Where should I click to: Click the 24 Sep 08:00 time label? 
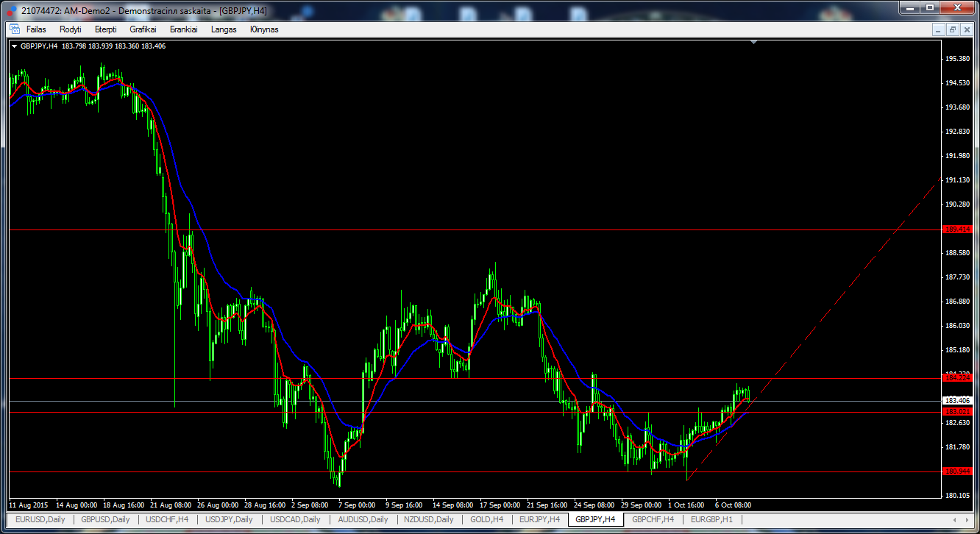(x=594, y=505)
